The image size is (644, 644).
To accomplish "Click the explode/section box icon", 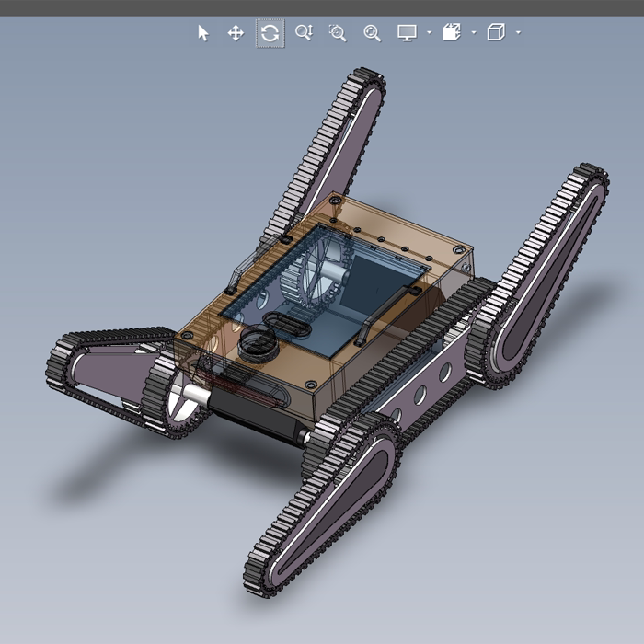I will 452,32.
